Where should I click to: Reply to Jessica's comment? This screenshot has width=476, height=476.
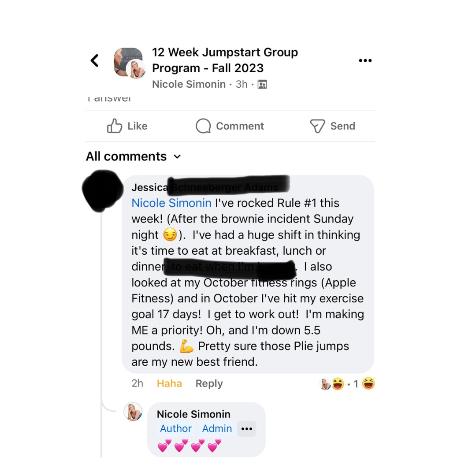coord(209,383)
